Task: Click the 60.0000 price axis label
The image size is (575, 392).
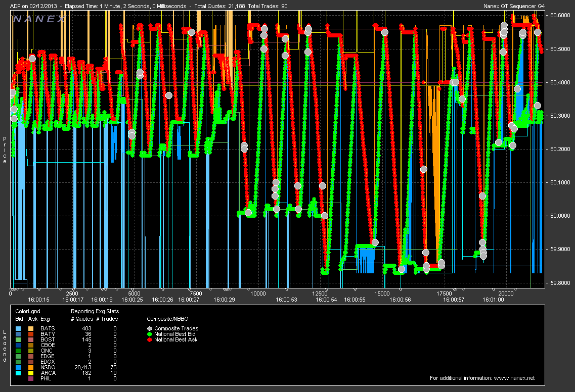Action: [x=560, y=216]
